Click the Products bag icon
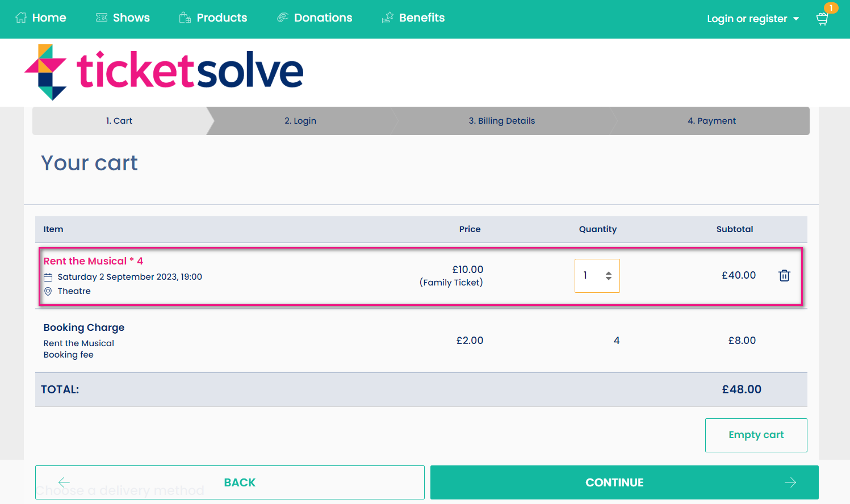Screen dimensions: 850x504 [184, 17]
